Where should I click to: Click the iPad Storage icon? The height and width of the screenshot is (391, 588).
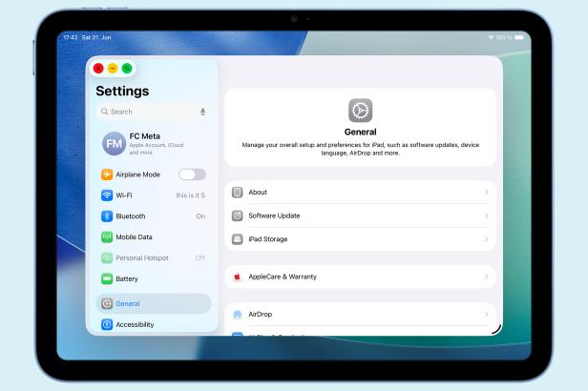pyautogui.click(x=237, y=239)
